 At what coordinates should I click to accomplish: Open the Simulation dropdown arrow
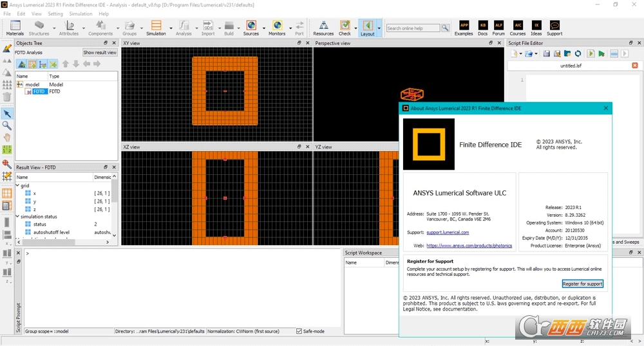point(171,28)
